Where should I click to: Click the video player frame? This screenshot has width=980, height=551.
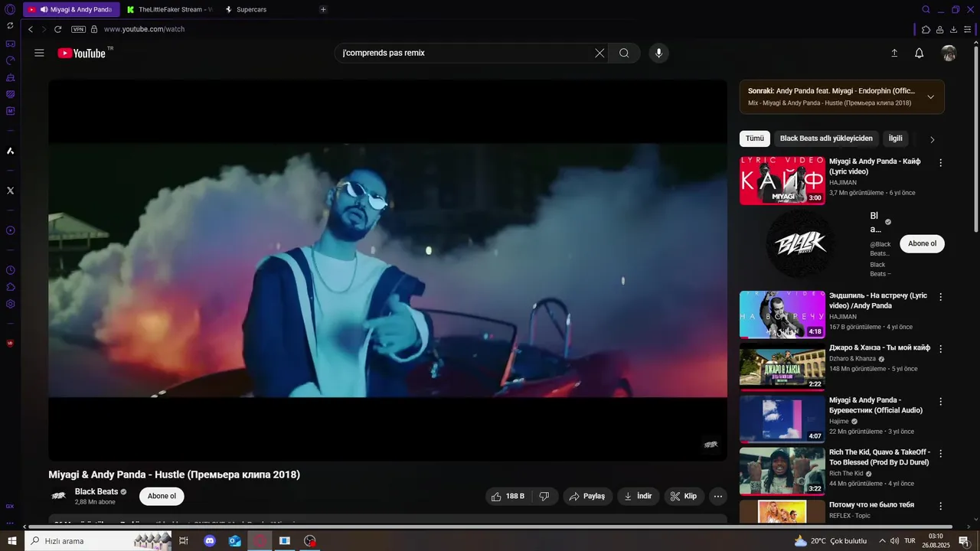pyautogui.click(x=387, y=270)
